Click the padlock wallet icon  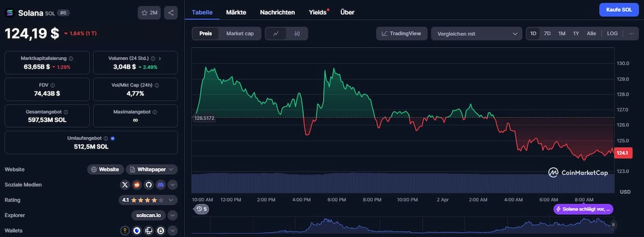(160, 231)
